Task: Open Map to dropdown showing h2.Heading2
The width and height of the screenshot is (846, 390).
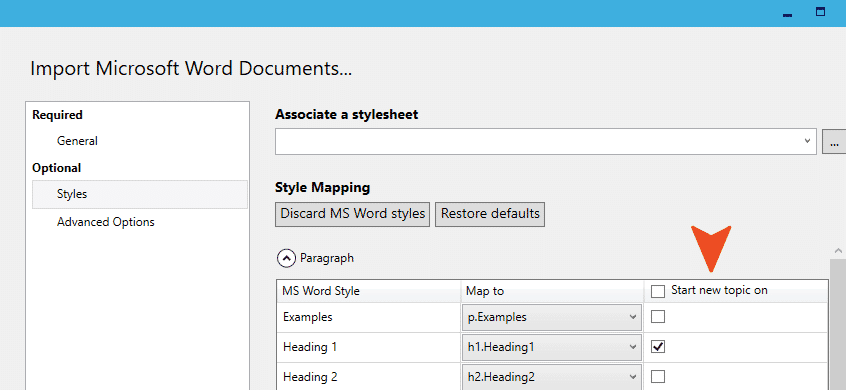Action: (552, 377)
